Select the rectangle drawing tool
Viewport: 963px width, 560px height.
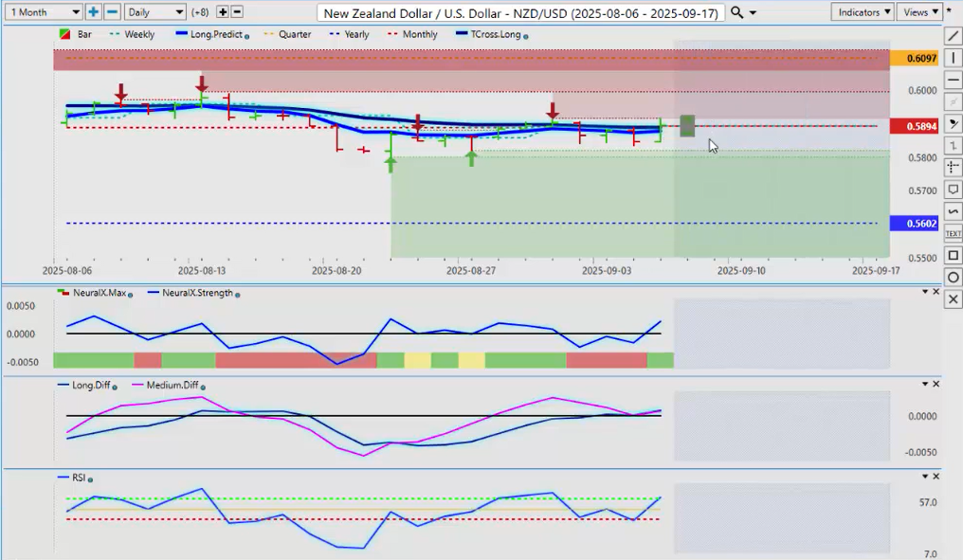[x=953, y=255]
